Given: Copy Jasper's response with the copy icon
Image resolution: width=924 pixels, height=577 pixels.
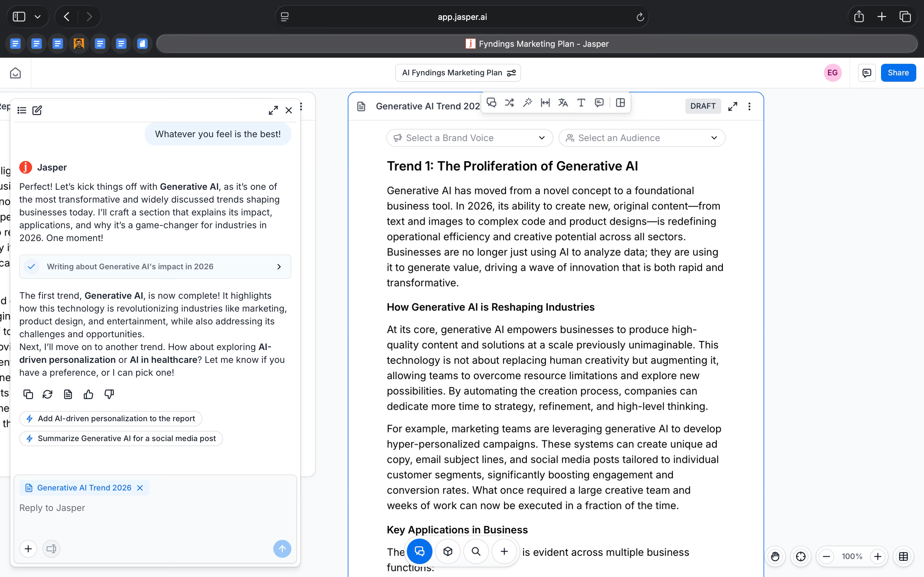Looking at the screenshot, I should tap(28, 394).
